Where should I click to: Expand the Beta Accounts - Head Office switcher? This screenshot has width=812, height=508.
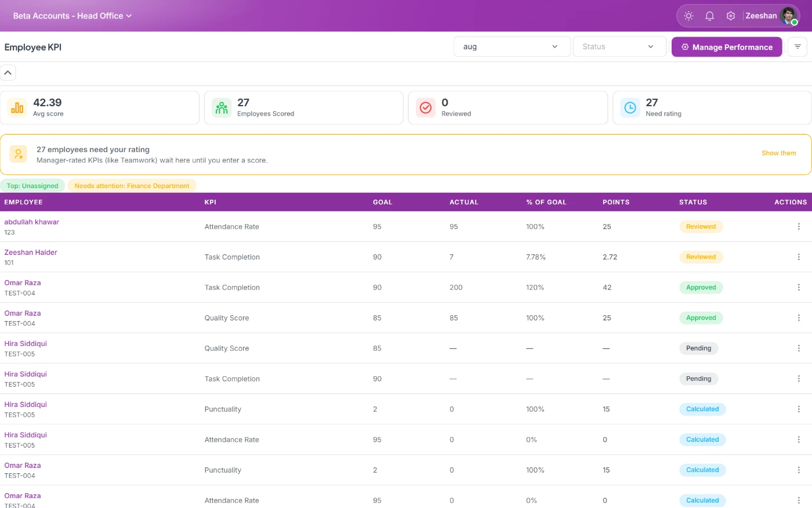(x=72, y=16)
